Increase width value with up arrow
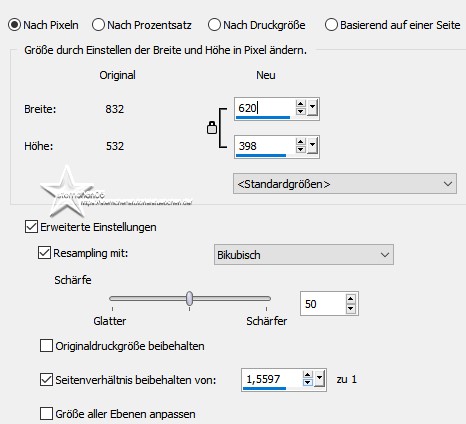Image resolution: width=466 pixels, height=424 pixels. tap(300, 104)
